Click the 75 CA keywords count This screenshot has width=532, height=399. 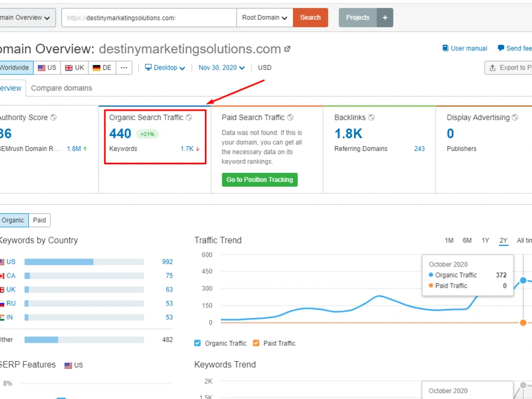click(169, 276)
